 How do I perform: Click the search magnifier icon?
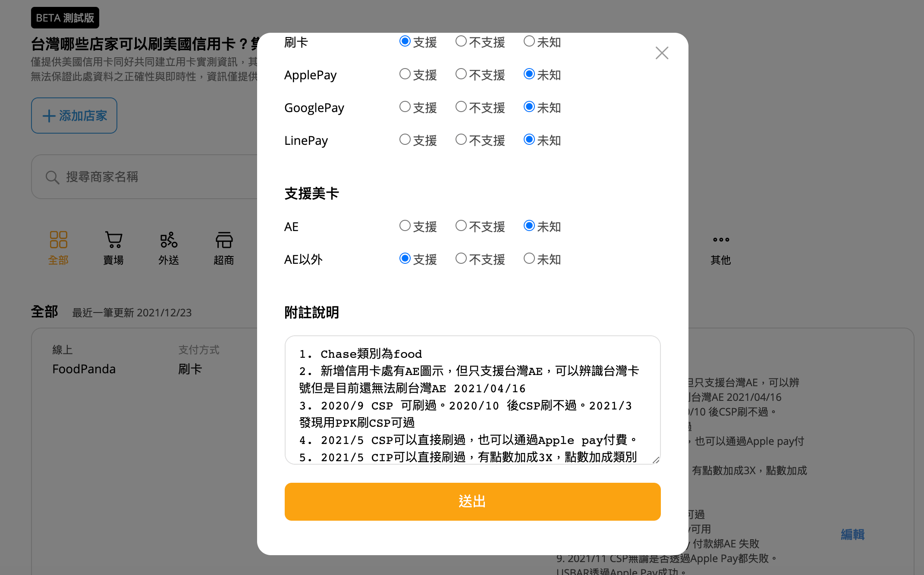pyautogui.click(x=52, y=177)
